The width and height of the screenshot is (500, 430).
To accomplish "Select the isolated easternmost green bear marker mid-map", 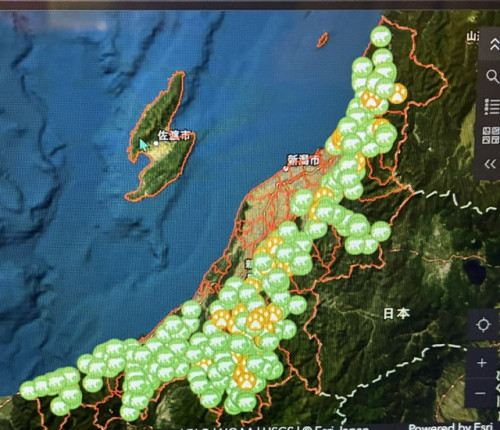I will point(381,231).
